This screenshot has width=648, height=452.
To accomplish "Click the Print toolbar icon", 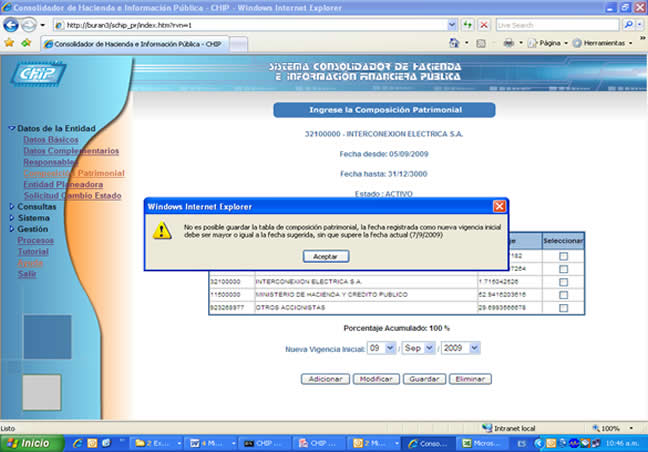I will point(509,43).
